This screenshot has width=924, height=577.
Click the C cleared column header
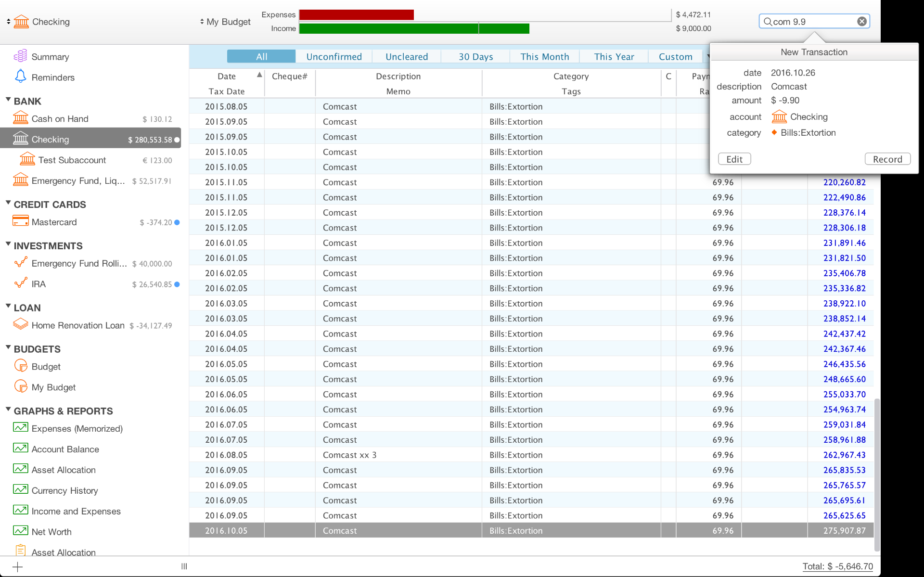(x=668, y=77)
